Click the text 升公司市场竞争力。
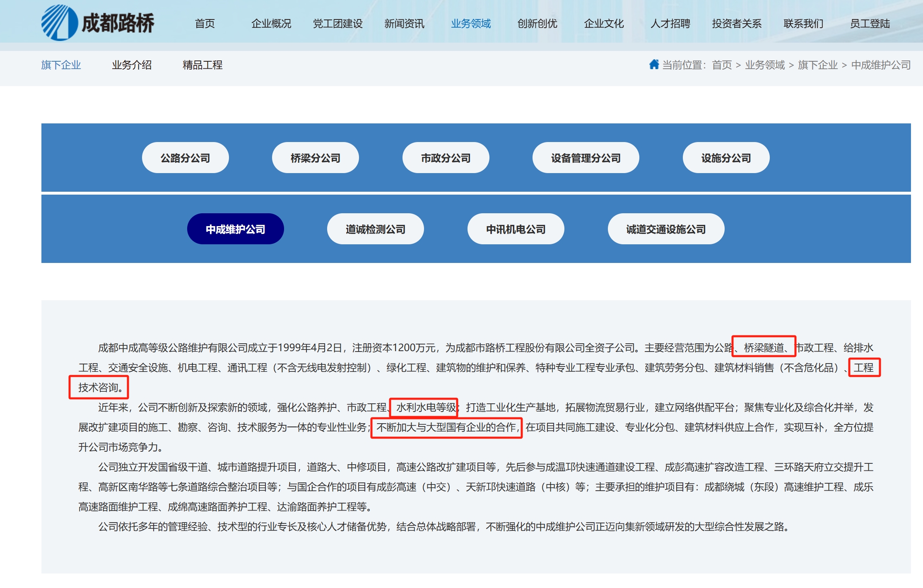 tap(120, 447)
